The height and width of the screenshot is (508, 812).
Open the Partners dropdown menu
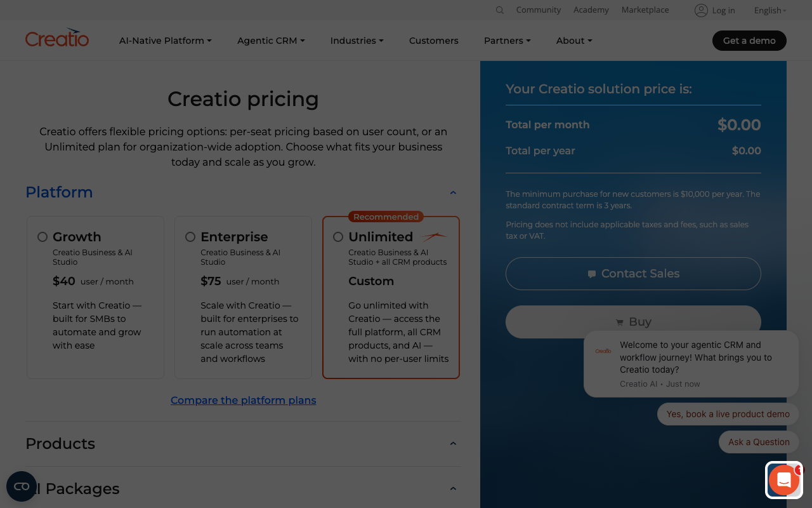coord(507,41)
